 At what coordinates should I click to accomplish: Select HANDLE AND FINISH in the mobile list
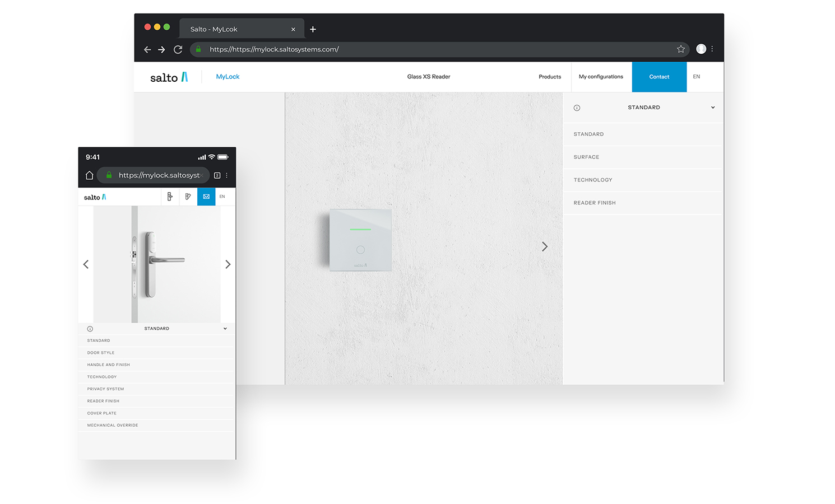tap(156, 365)
